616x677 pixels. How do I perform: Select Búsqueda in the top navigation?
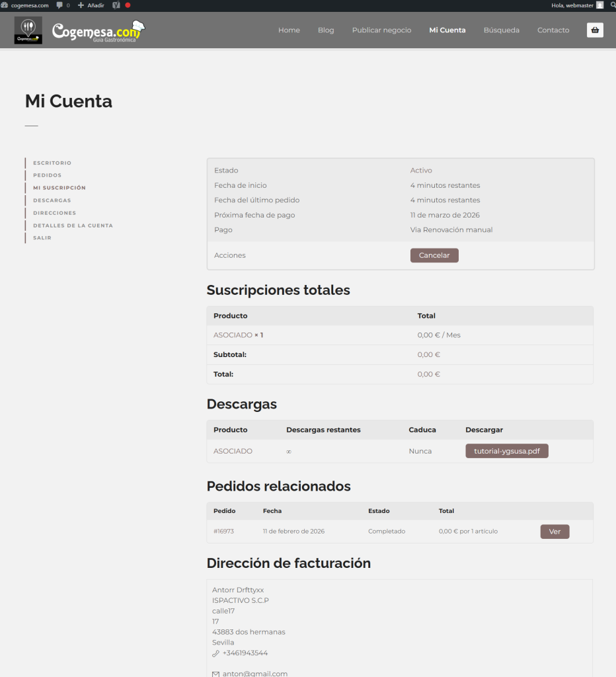501,30
